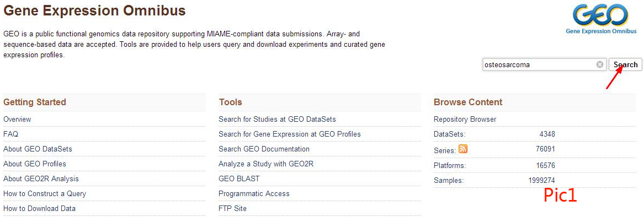
Task: Open About GEO Profiles link
Action: (35, 164)
